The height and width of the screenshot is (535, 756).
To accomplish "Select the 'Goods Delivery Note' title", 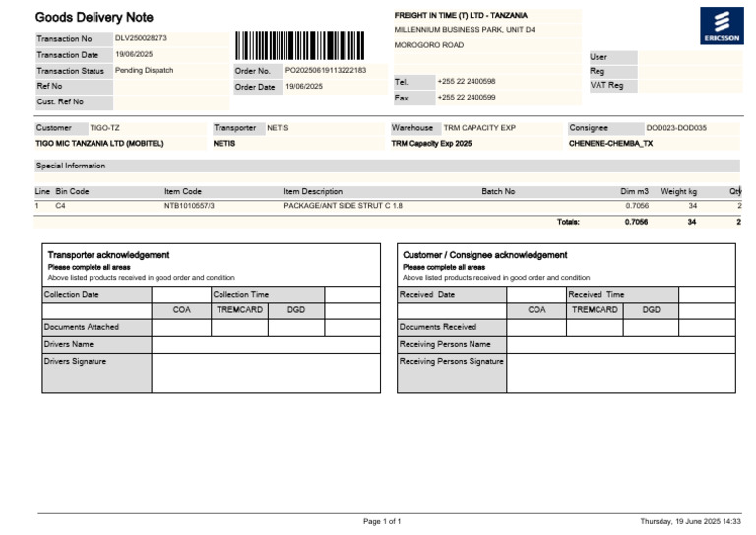I will [x=94, y=18].
